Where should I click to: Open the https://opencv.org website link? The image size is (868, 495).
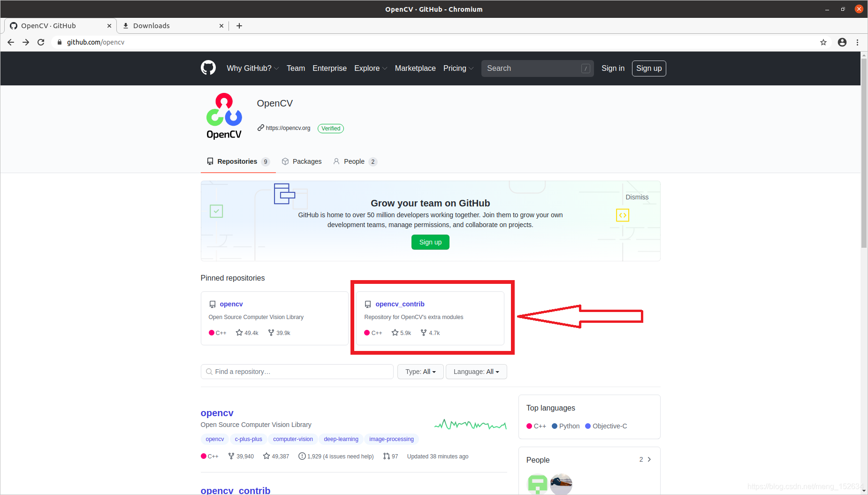point(288,128)
